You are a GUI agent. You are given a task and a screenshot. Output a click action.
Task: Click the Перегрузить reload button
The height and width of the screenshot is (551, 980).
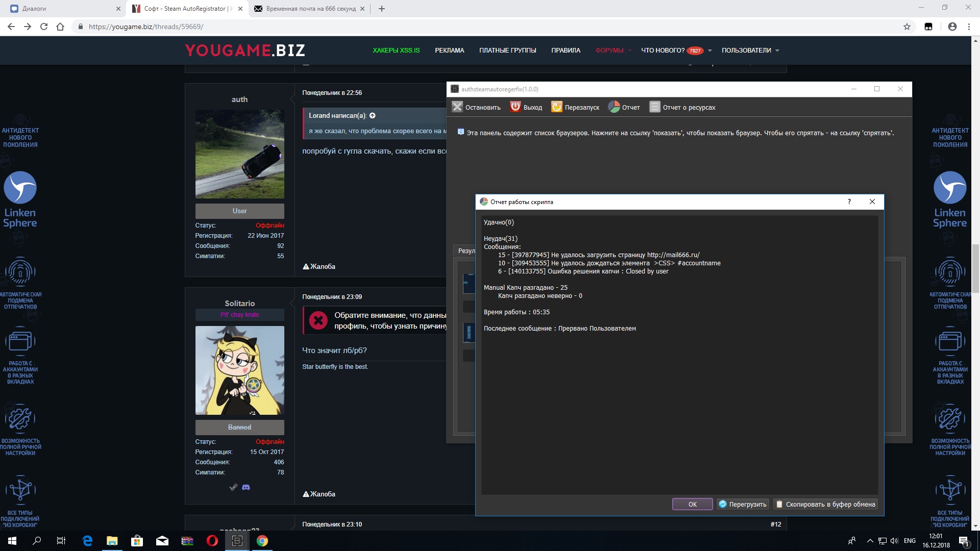(743, 504)
